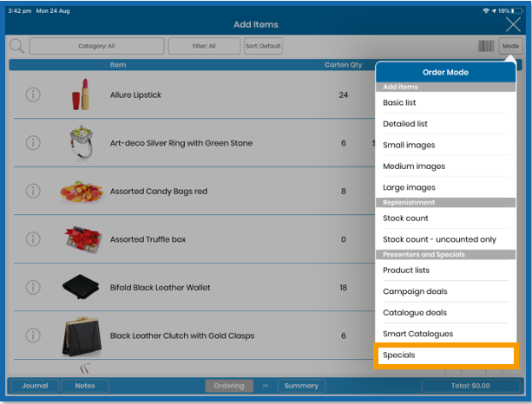The image size is (532, 404).
Task: Open the barcode scanner icon
Action: point(486,46)
